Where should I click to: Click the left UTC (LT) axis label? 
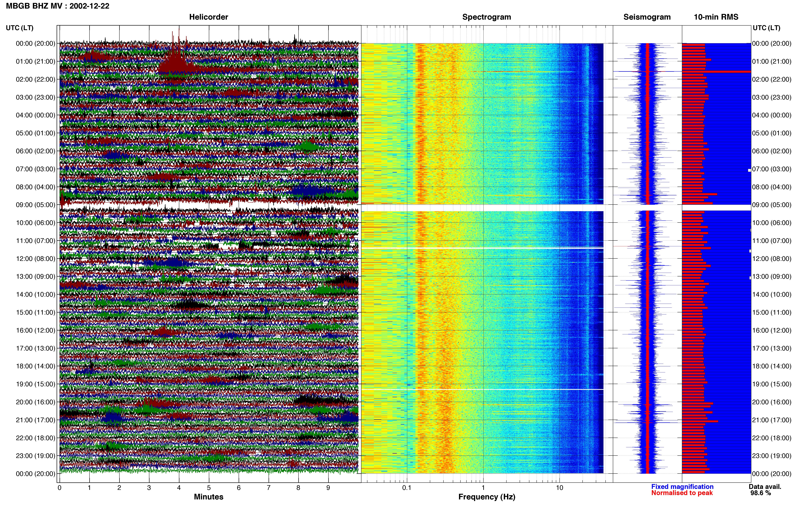click(x=20, y=28)
